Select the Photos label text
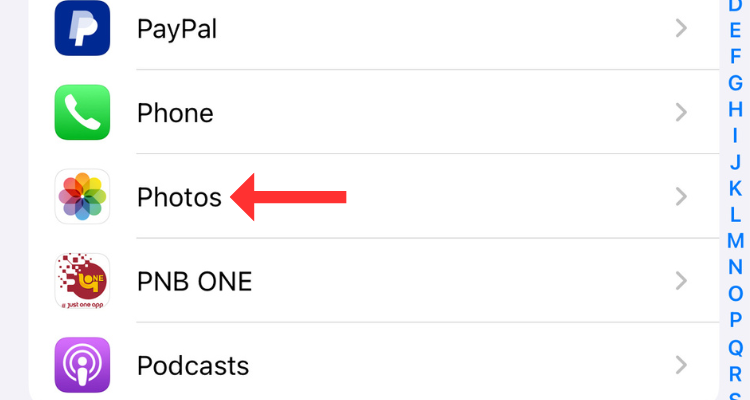Image resolution: width=750 pixels, height=400 pixels. click(x=179, y=197)
